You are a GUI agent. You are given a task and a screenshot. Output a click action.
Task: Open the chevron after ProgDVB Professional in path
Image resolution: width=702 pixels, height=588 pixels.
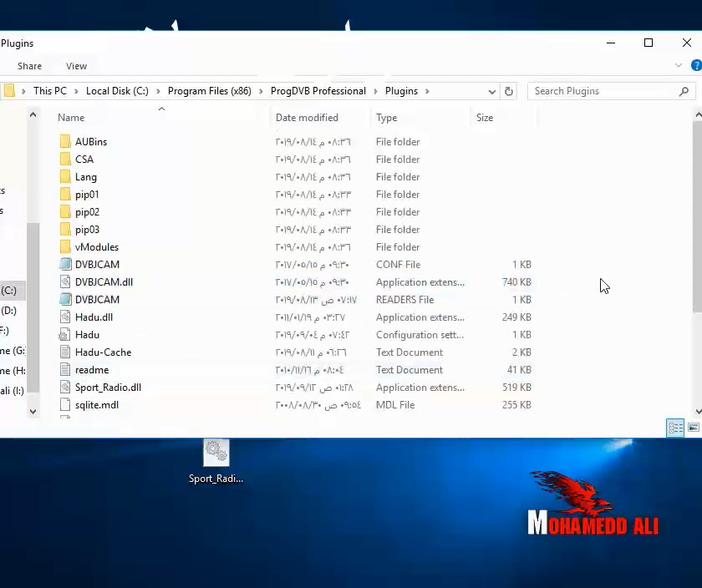point(376,91)
